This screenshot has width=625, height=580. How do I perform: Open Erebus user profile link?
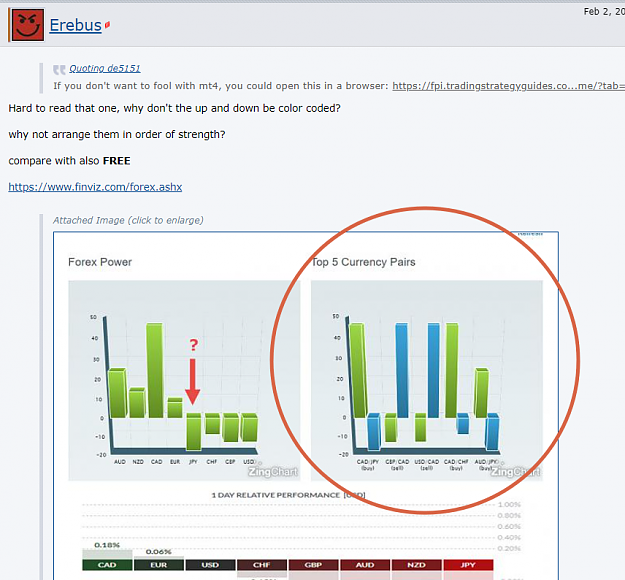point(75,25)
